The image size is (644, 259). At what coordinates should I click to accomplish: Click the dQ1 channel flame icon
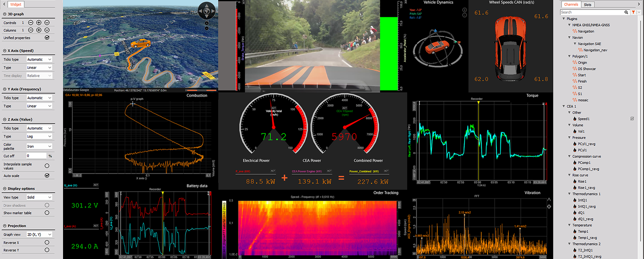coord(574,213)
